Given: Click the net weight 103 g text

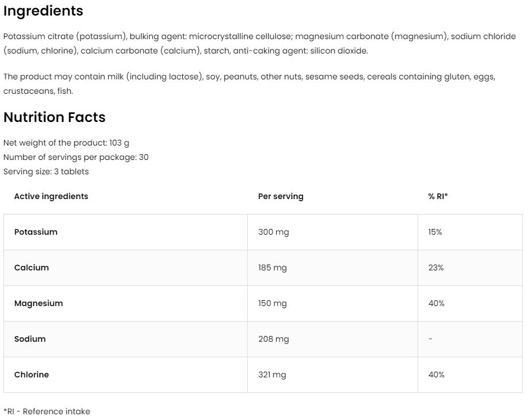Looking at the screenshot, I should [x=66, y=143].
